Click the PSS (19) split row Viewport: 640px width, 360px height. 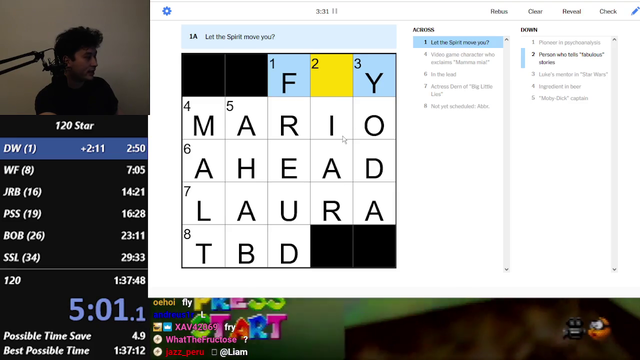coord(74,214)
